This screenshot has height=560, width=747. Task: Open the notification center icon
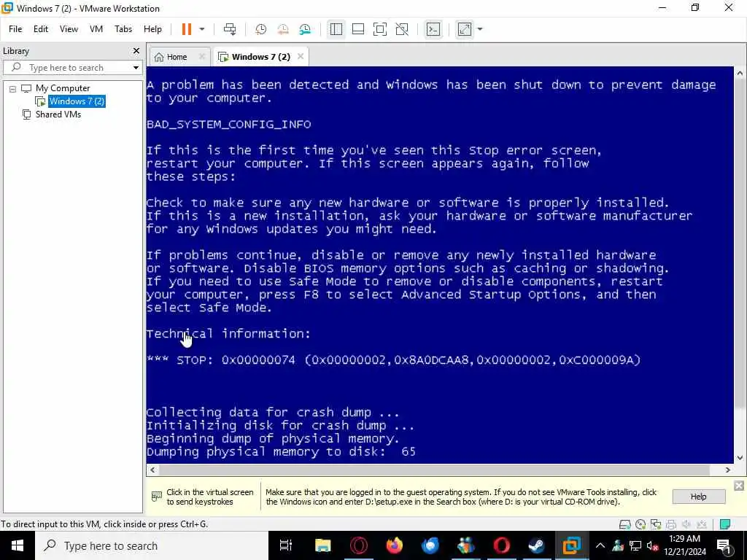click(x=724, y=545)
